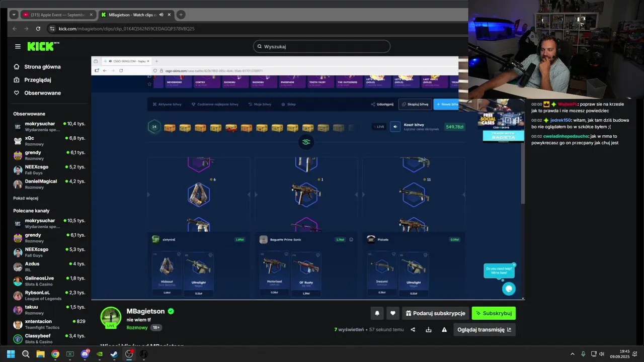
Task: Click the download clip icon
Action: 429,330
